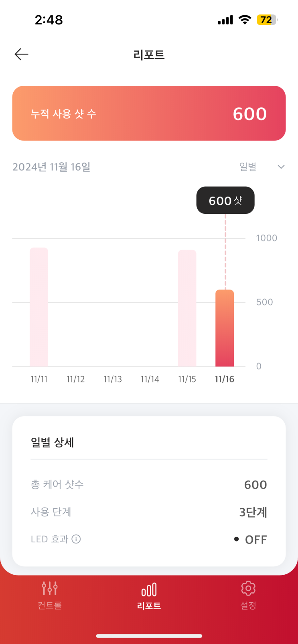Tap the battery indicator in status bar
Image resolution: width=298 pixels, height=644 pixels.
point(267,20)
